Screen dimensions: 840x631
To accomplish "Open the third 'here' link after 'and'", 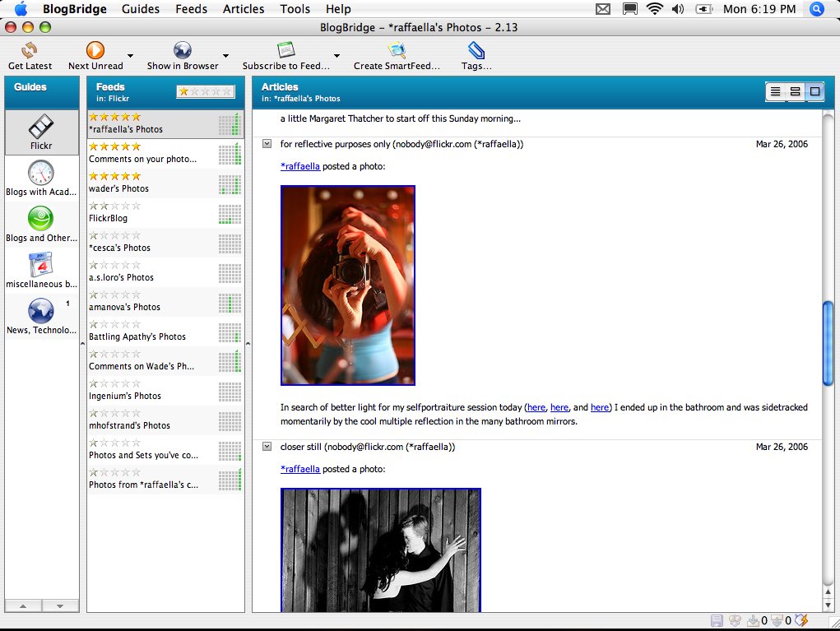I will click(600, 407).
